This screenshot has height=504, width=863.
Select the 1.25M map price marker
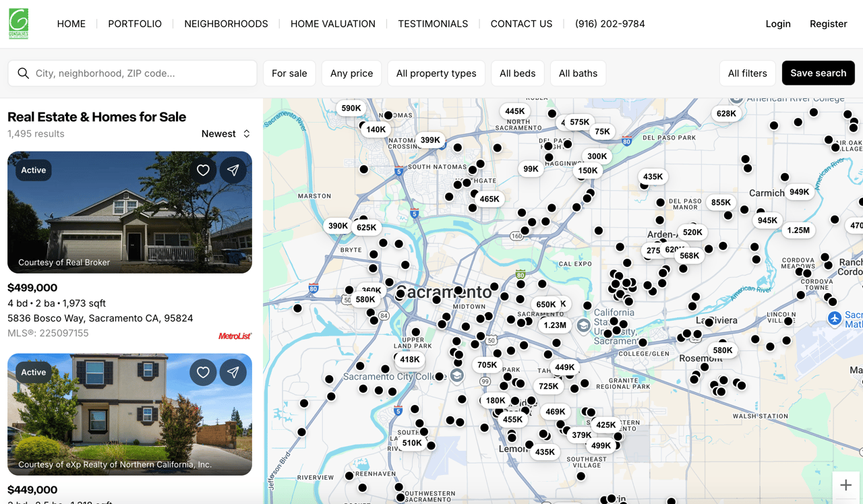[798, 230]
